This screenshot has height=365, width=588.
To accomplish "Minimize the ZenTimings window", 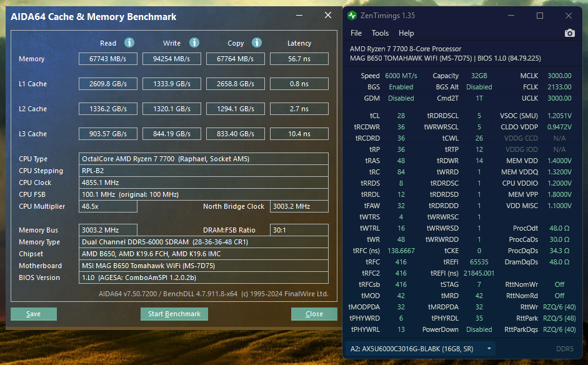I will [511, 16].
